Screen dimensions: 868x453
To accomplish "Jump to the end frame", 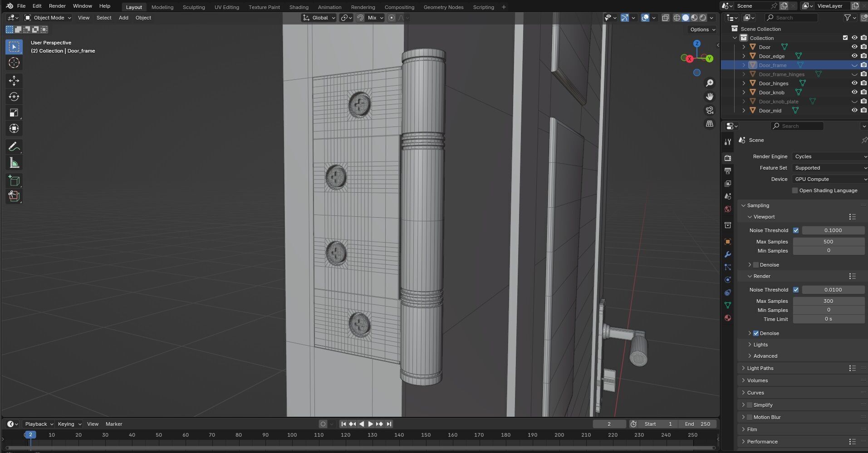I will (389, 424).
